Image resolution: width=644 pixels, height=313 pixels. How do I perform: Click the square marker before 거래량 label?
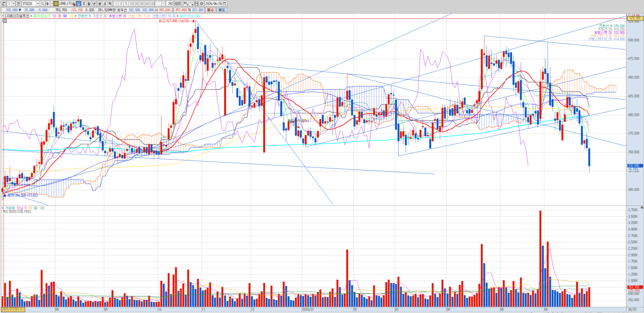(3, 208)
